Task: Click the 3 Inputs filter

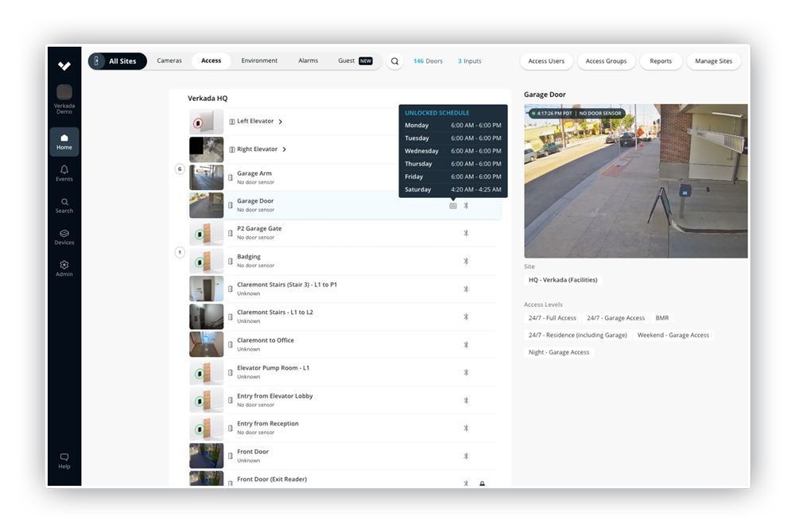Action: [x=470, y=61]
